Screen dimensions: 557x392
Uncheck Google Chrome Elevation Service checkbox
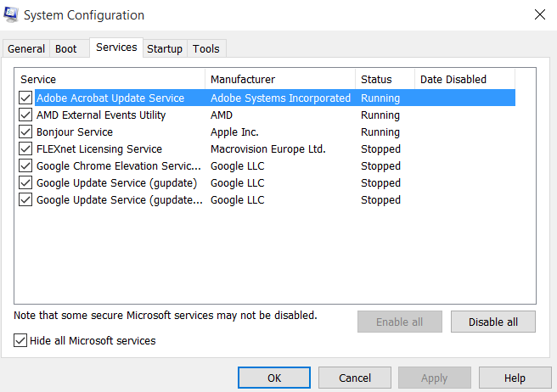pos(25,166)
